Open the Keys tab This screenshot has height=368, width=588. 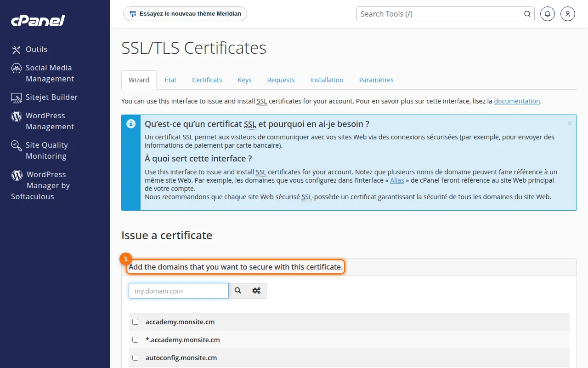point(244,80)
